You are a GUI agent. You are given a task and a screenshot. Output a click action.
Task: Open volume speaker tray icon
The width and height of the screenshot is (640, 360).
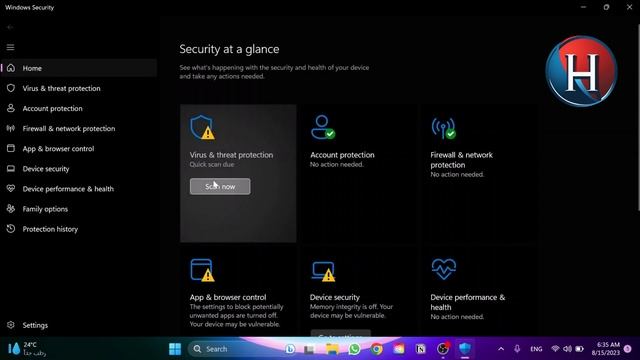click(x=567, y=349)
